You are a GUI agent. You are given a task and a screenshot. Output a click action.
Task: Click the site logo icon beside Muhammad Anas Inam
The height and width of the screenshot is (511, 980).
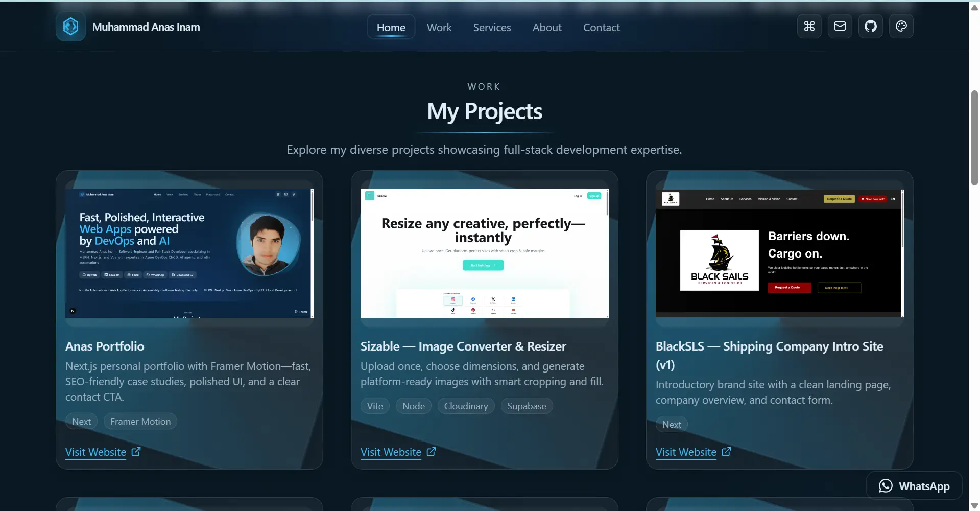coord(70,26)
